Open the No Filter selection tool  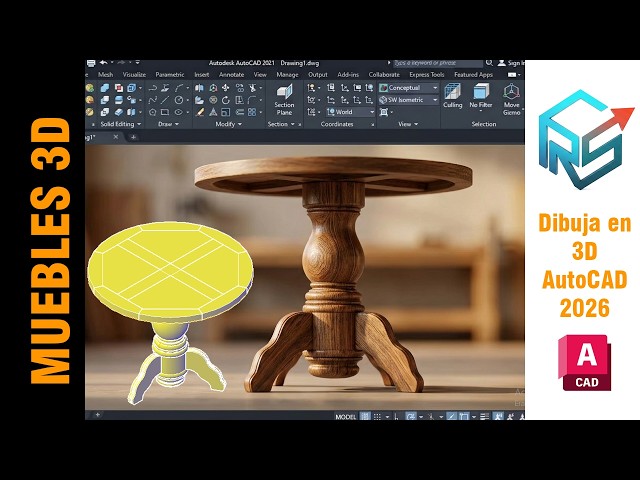tap(481, 97)
